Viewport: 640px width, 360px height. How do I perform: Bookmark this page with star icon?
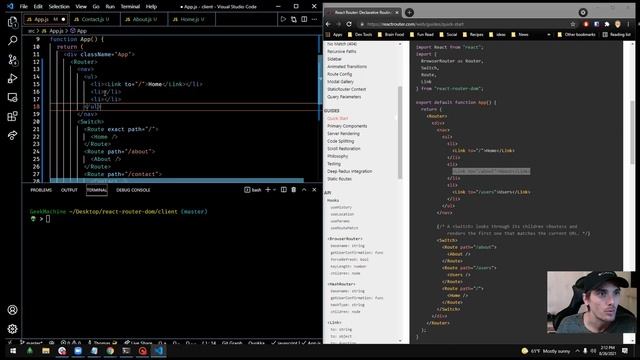(573, 24)
